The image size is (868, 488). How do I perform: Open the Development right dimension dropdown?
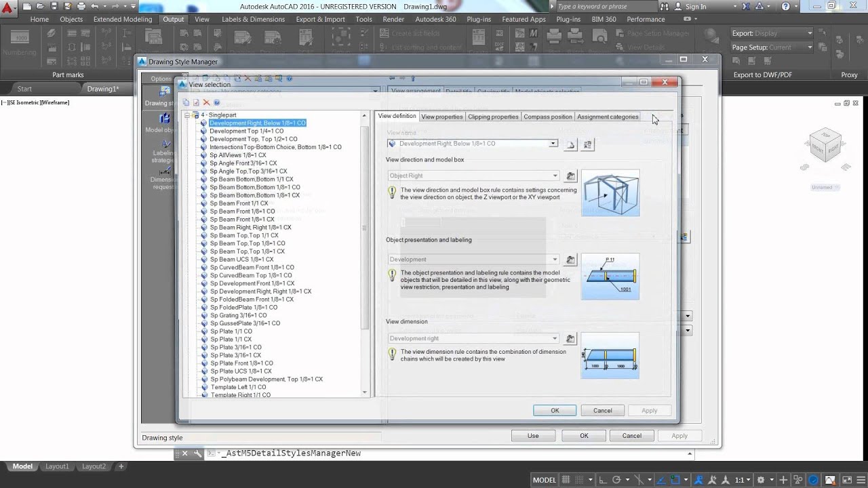pos(555,338)
